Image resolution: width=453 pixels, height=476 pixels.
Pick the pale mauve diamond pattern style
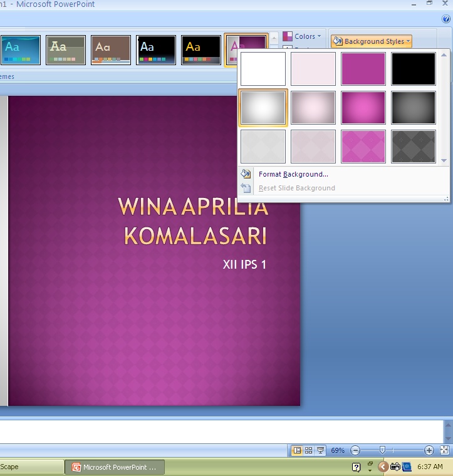pos(313,147)
